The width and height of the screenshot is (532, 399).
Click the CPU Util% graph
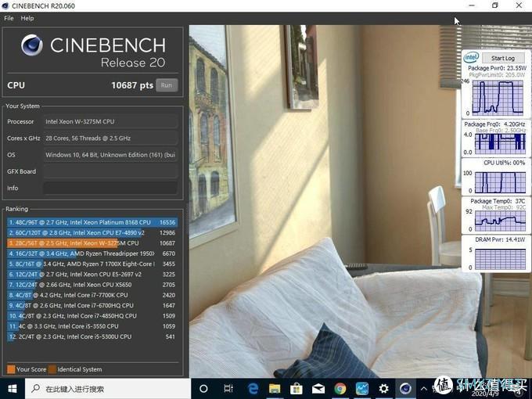(x=500, y=182)
